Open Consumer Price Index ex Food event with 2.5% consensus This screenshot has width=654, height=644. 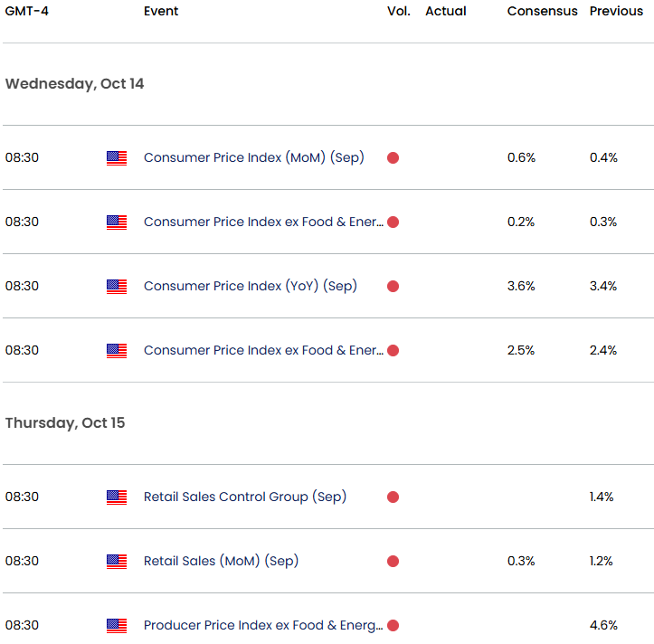263,350
